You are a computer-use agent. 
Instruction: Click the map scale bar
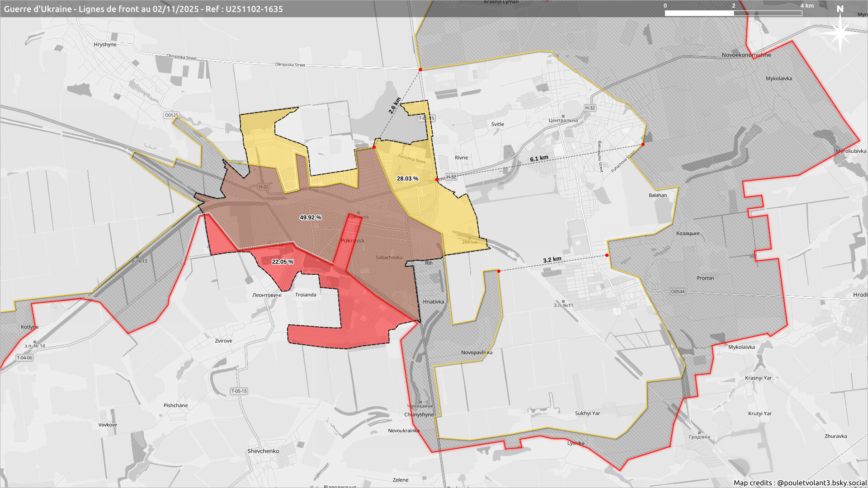point(733,13)
